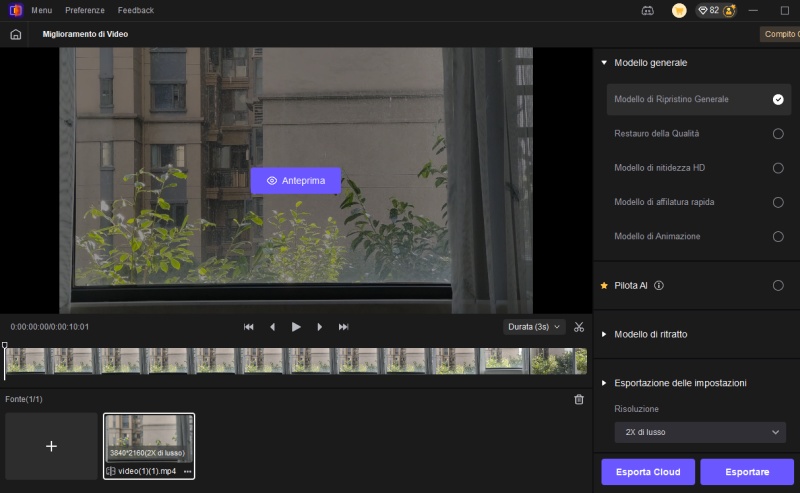Select Modello di Ripristino Generale
Viewport: 800px width, 493px height.
tap(698, 100)
